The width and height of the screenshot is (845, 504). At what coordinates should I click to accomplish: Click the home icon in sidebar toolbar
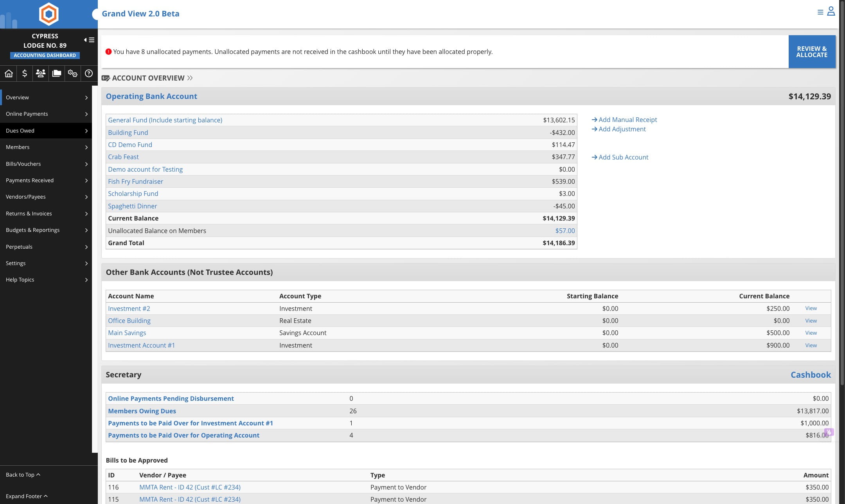pyautogui.click(x=9, y=74)
